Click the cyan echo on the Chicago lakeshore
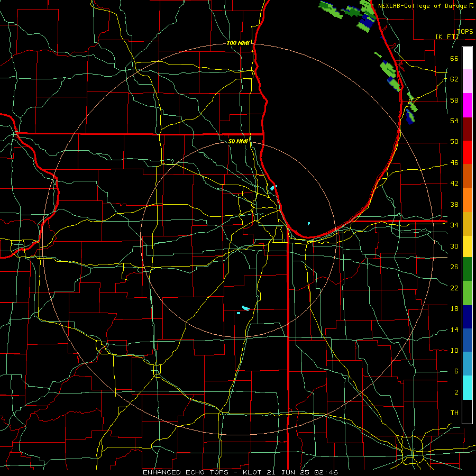This screenshot has width=476, height=476. pos(273,188)
